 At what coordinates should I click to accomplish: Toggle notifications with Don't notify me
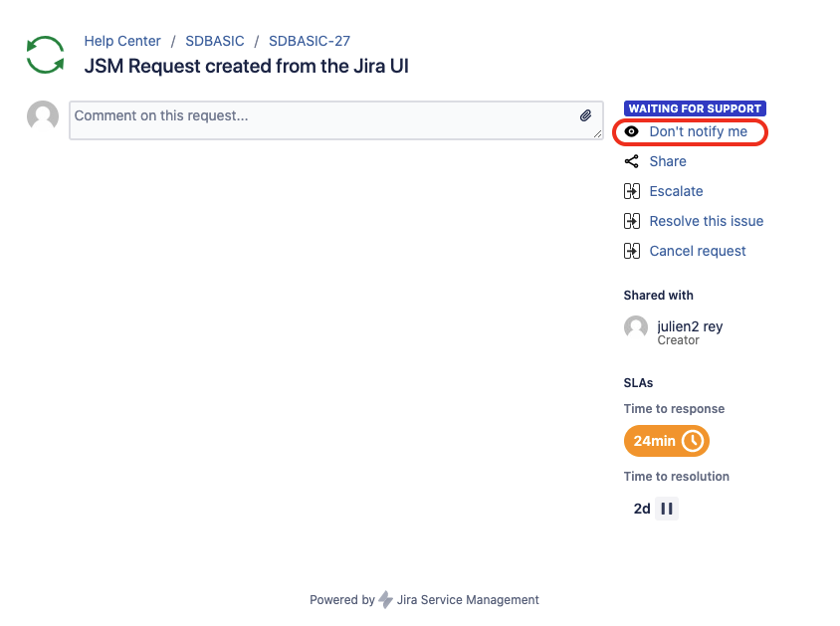point(698,131)
